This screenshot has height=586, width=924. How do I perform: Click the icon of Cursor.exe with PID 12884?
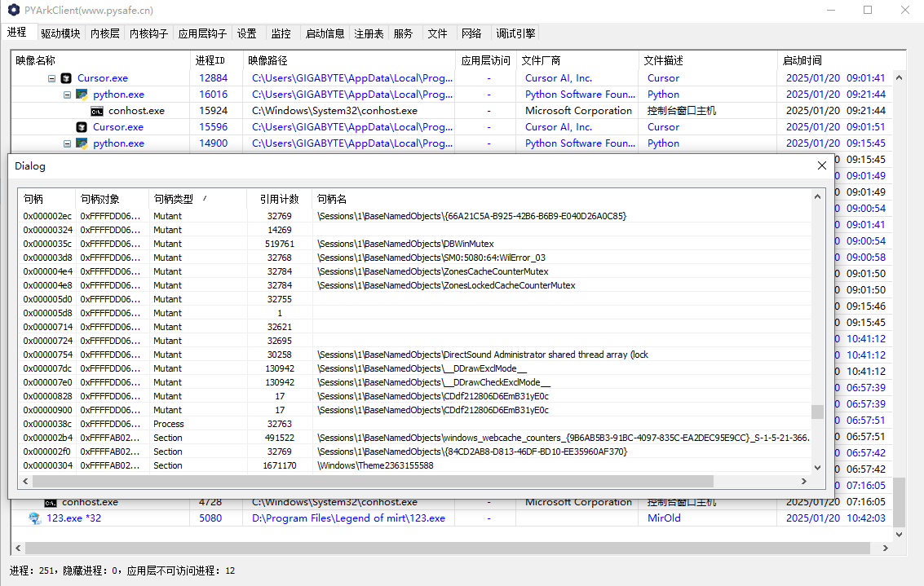(66, 78)
